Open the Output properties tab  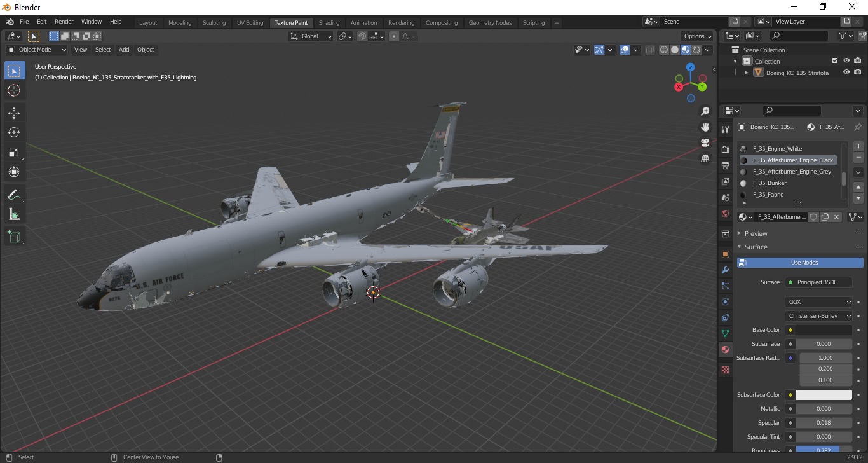725,165
